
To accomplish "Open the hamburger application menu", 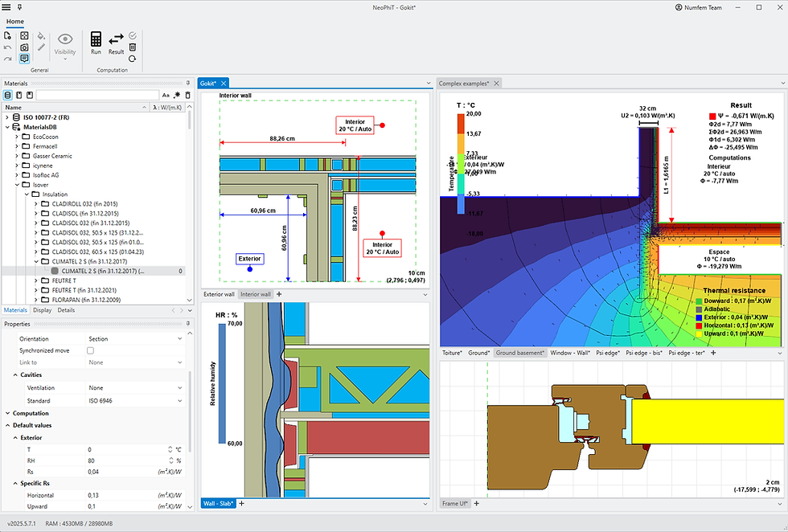I will [6, 7].
